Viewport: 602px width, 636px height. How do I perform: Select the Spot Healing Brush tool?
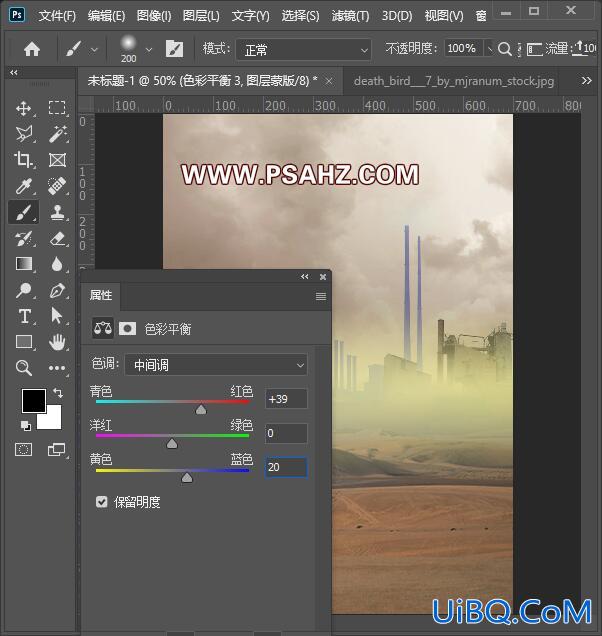point(57,186)
